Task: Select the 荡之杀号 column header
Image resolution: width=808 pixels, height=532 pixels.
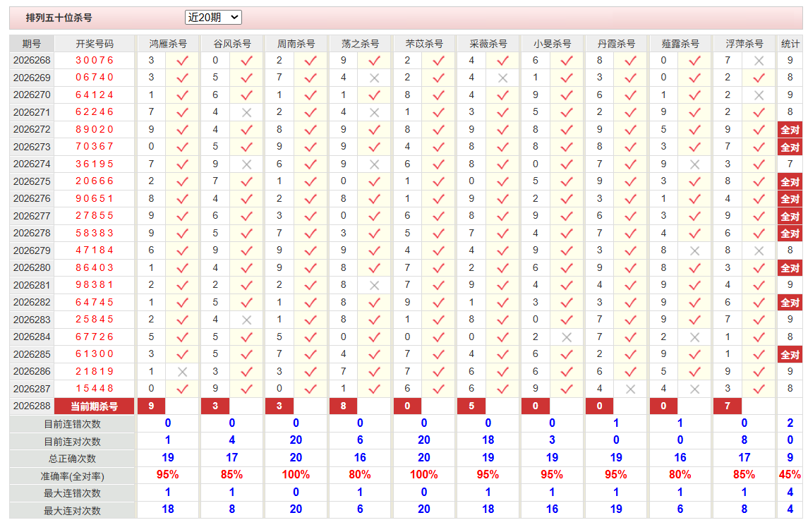Action: (360, 44)
